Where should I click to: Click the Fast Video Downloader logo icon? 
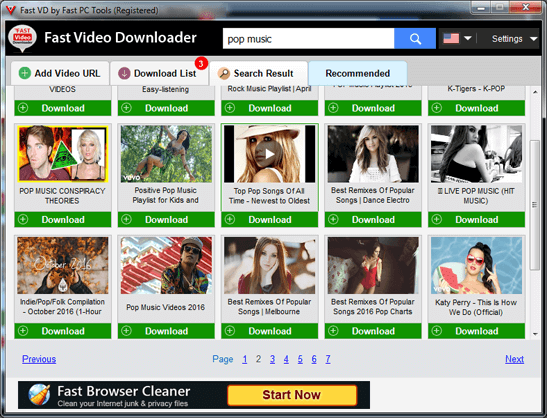pyautogui.click(x=22, y=38)
